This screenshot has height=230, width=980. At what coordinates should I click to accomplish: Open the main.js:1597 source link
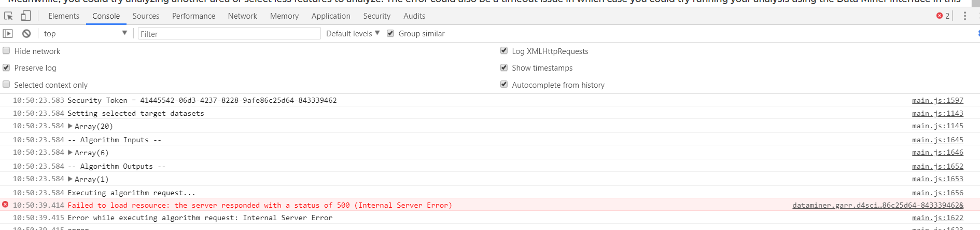[937, 100]
